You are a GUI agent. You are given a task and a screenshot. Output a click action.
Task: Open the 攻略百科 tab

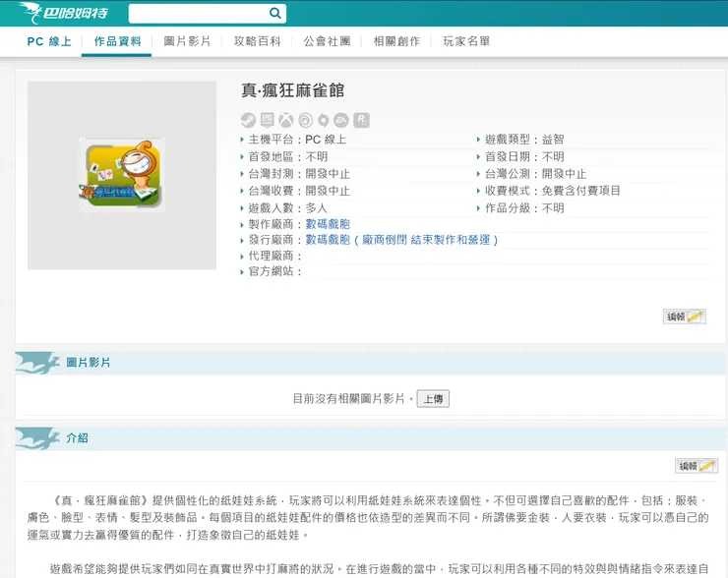pyautogui.click(x=257, y=41)
